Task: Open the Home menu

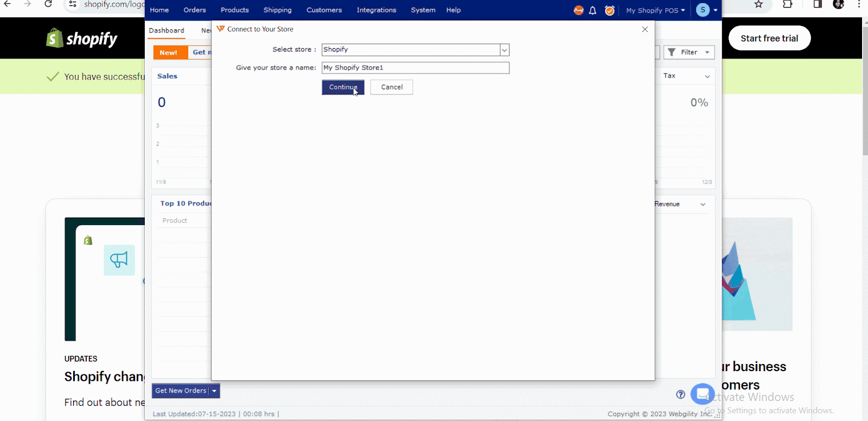Action: 159,10
